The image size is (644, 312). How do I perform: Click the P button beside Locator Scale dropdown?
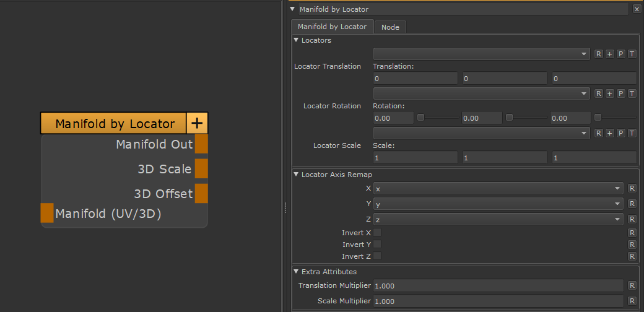click(x=620, y=134)
